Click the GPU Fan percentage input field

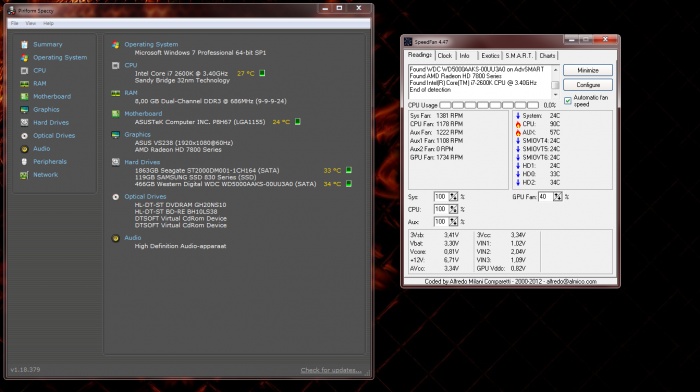[x=546, y=197]
